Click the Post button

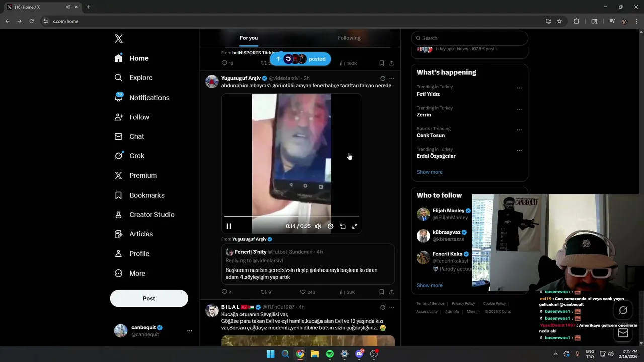click(149, 298)
